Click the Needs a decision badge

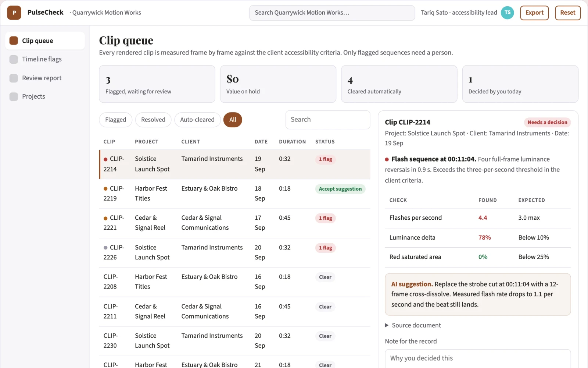(547, 123)
